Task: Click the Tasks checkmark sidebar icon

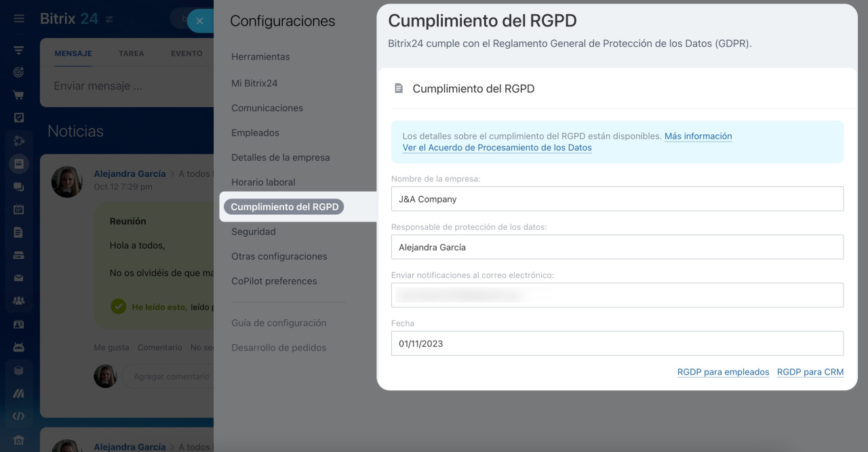Action: (x=18, y=117)
